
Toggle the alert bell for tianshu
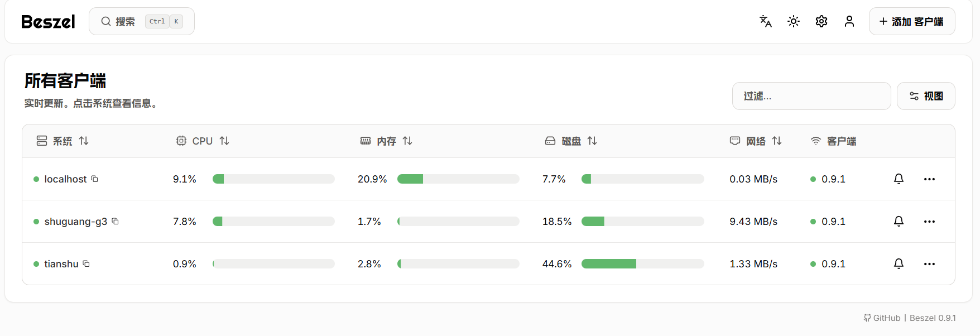pos(899,264)
